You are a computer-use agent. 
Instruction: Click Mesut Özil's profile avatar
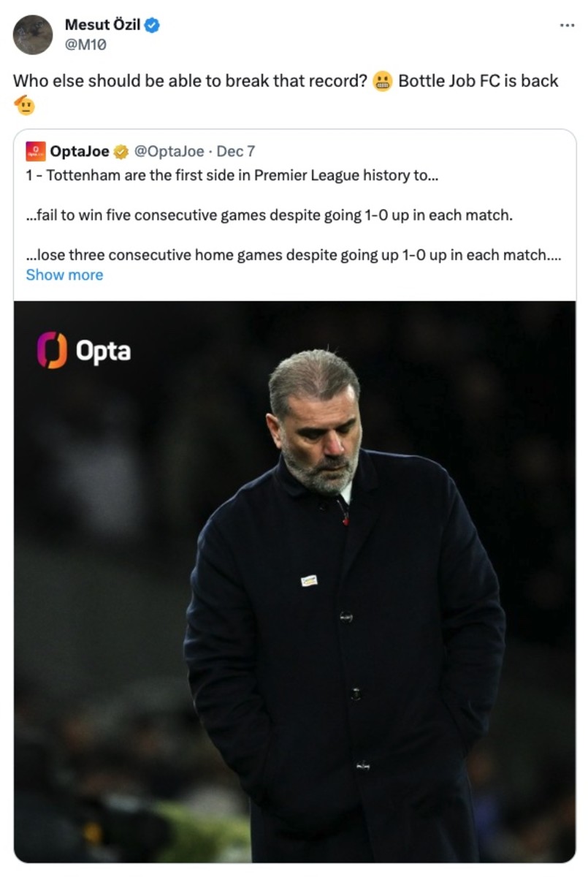[x=33, y=34]
